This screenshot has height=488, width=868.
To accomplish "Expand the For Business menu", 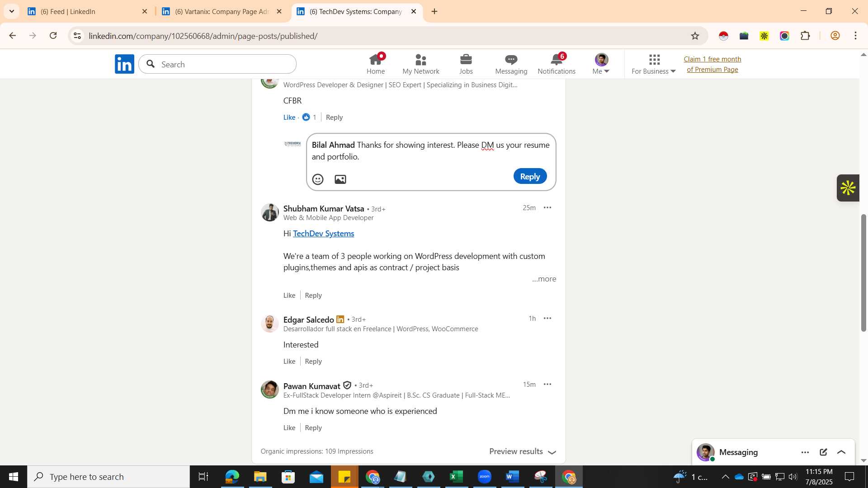I will [x=654, y=64].
